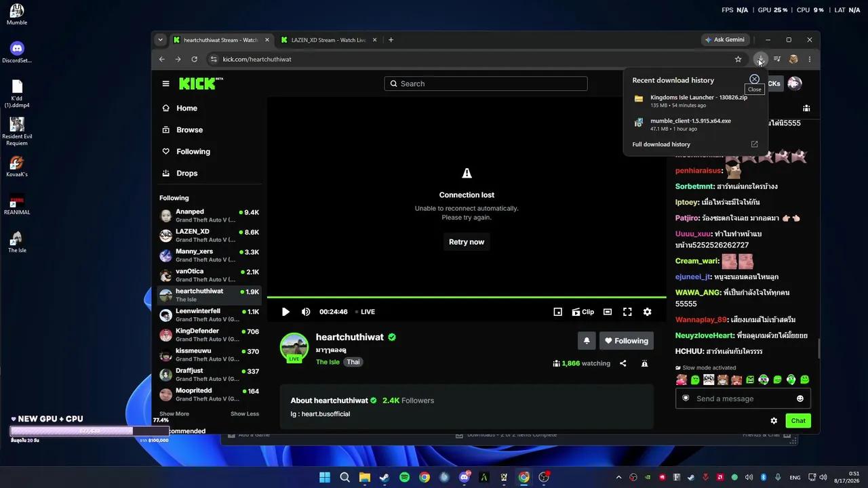
Task: Open the chat emoji picker
Action: click(800, 399)
